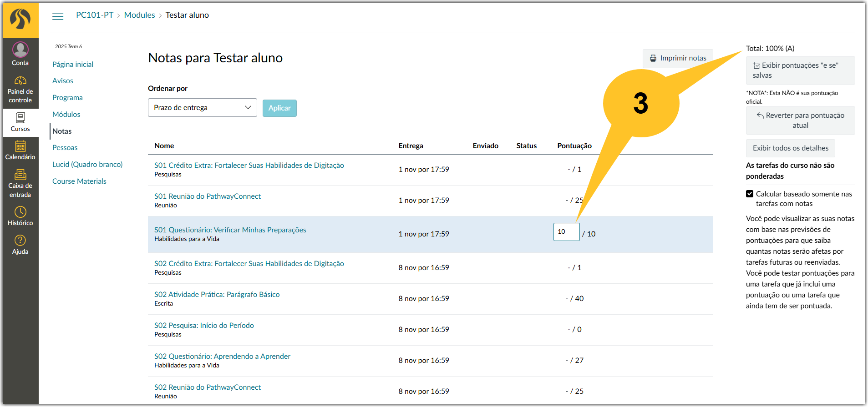Expand the Prazo de entrega sort dropdown
The image size is (868, 407).
pyautogui.click(x=203, y=108)
